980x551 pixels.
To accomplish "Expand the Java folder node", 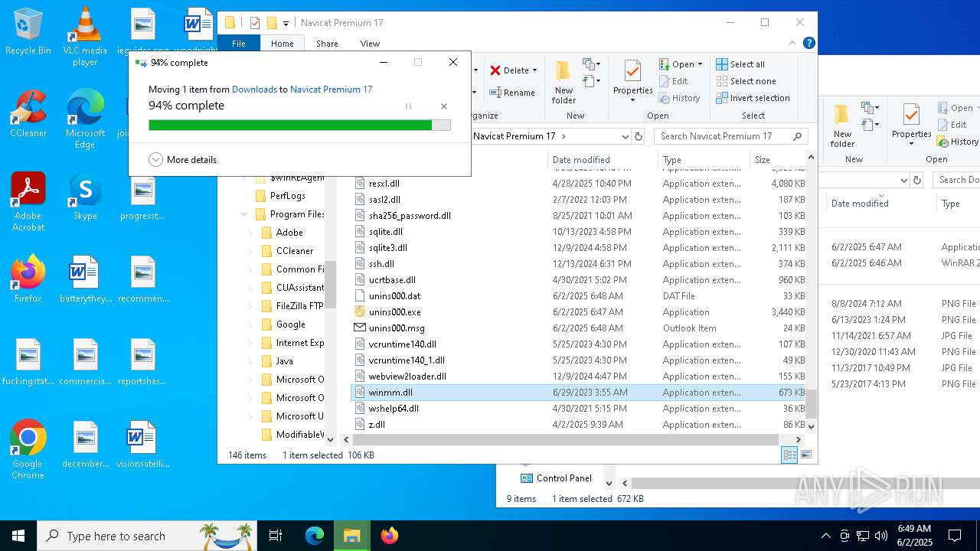I will [x=250, y=361].
